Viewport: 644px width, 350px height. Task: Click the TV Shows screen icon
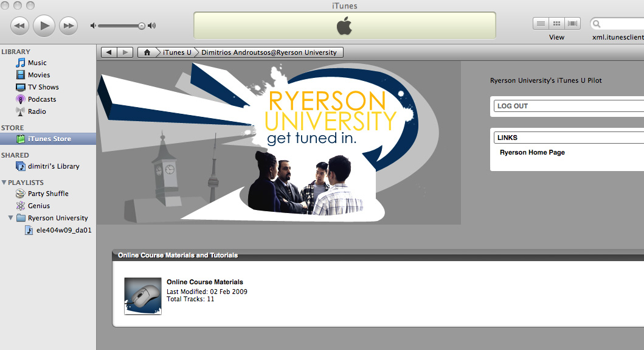(x=20, y=87)
